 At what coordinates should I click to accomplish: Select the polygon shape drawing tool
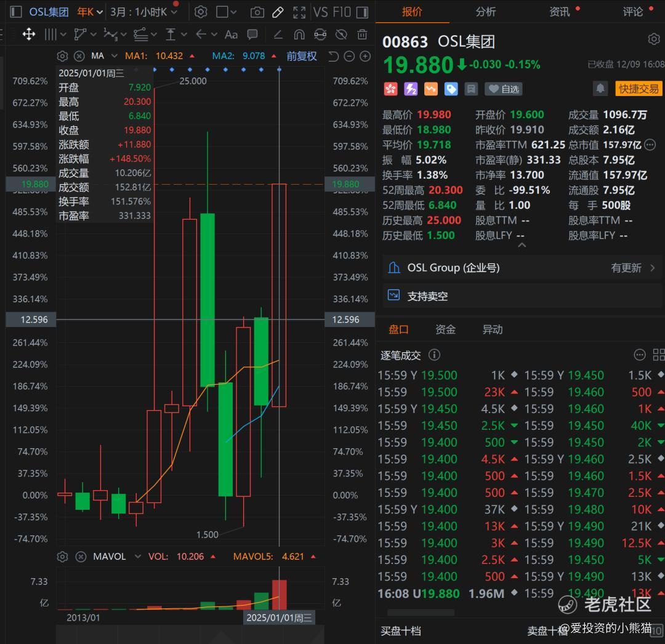(79, 34)
